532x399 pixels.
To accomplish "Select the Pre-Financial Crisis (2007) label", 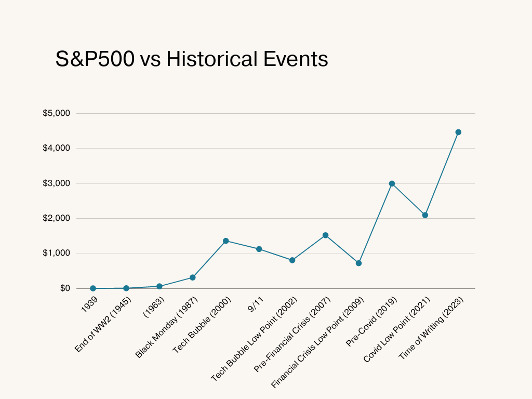I will [292, 334].
